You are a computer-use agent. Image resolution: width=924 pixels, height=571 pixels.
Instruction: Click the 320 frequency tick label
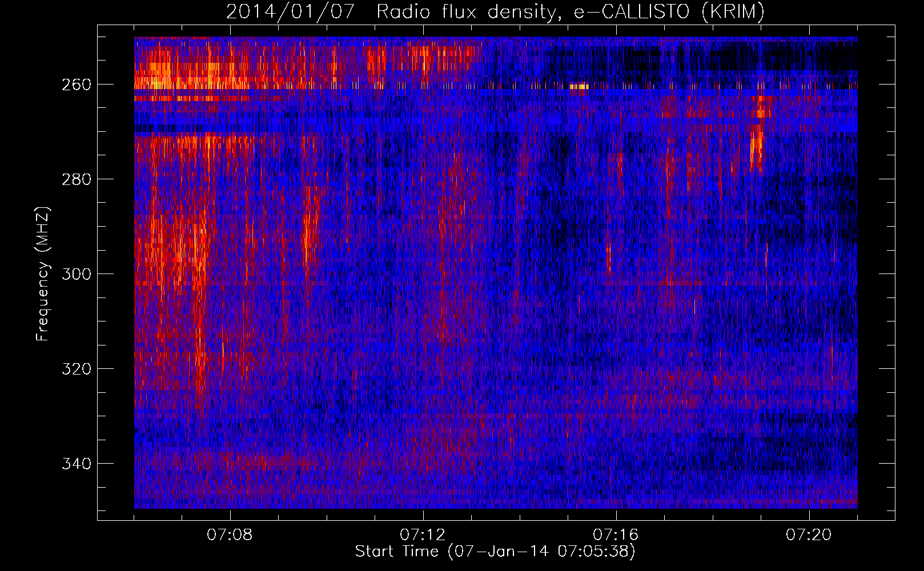point(75,369)
